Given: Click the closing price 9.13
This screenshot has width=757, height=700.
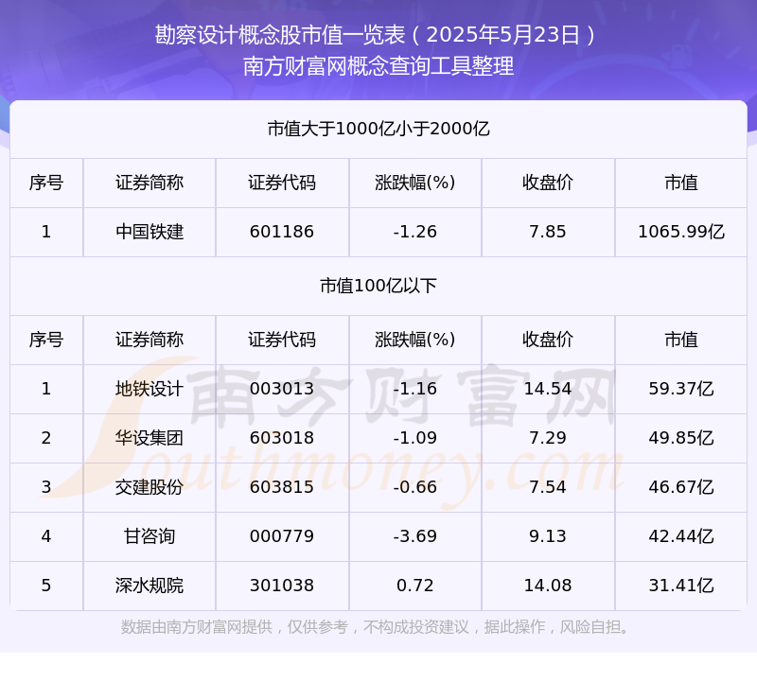Looking at the screenshot, I should click(548, 536).
